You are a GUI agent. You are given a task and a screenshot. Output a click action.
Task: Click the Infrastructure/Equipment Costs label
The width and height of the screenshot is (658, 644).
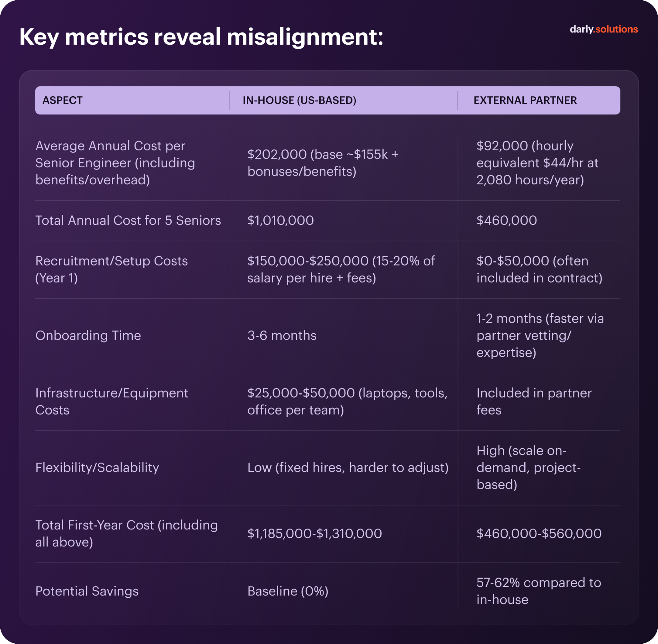coord(111,402)
